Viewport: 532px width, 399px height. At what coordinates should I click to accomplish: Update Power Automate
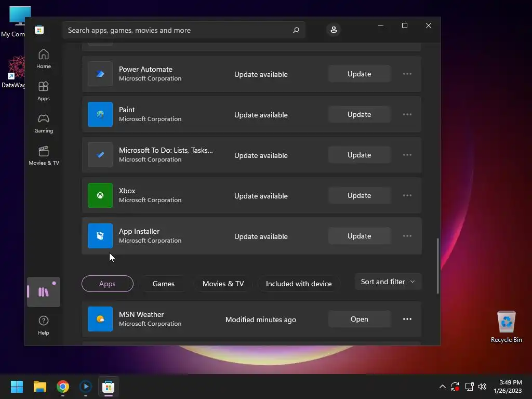pos(360,74)
